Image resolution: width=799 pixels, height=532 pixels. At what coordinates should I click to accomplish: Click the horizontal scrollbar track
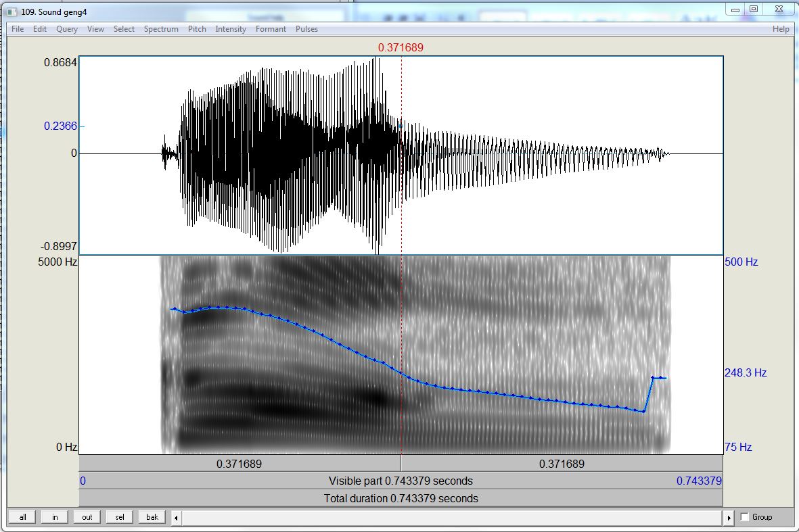pyautogui.click(x=453, y=518)
